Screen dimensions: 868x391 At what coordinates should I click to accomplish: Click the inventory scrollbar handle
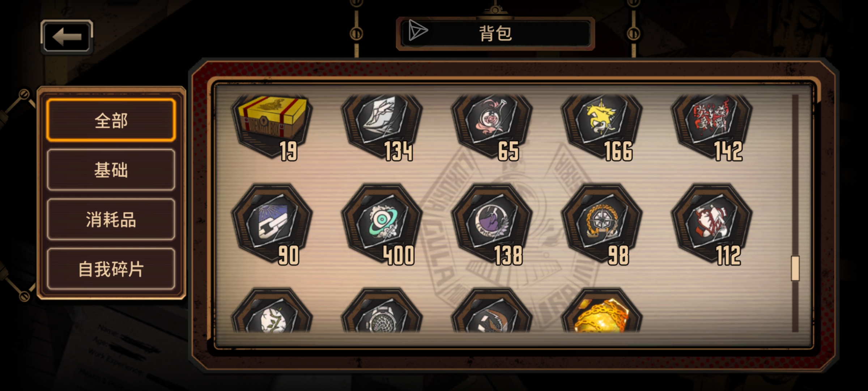795,268
